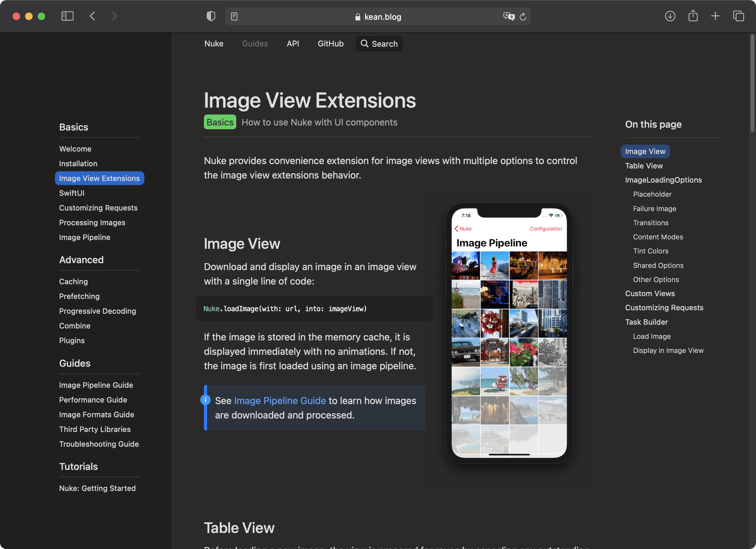This screenshot has width=756, height=549.
Task: Jump to Image View on this page
Action: (645, 151)
